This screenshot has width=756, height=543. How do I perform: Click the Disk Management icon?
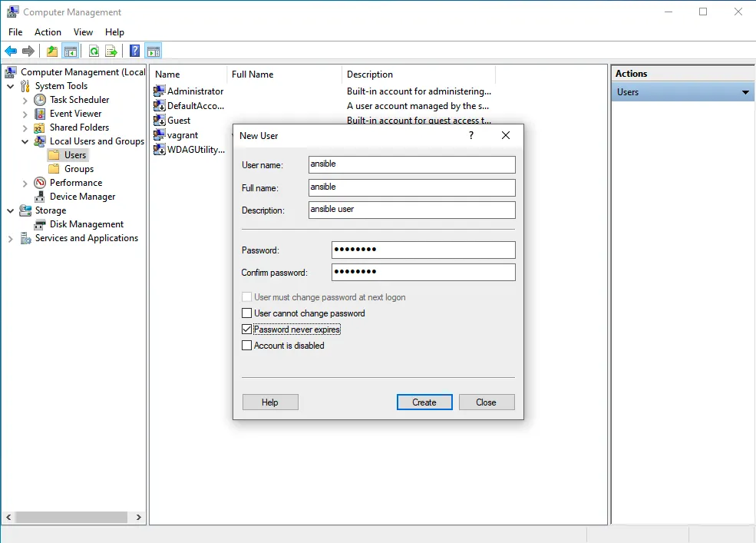pyautogui.click(x=40, y=224)
